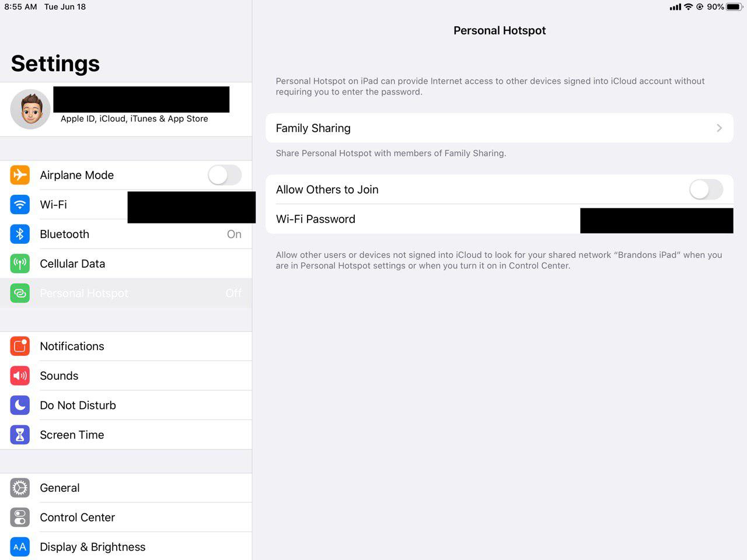Tap the Bluetooth icon in sidebar
This screenshot has width=747, height=560.
coord(20,234)
